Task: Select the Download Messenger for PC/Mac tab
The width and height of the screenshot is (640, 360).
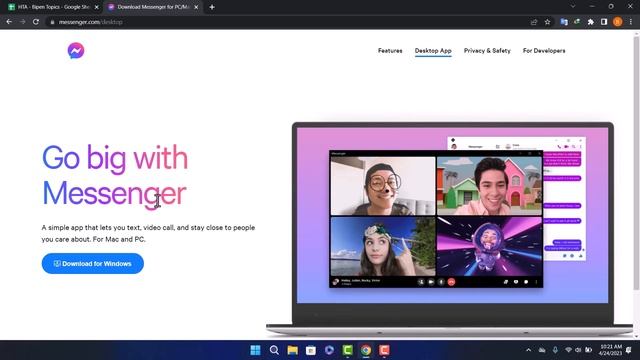Action: [x=152, y=7]
